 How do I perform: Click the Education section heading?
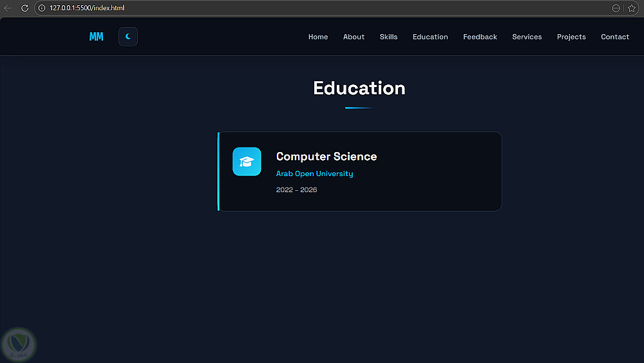tap(359, 88)
